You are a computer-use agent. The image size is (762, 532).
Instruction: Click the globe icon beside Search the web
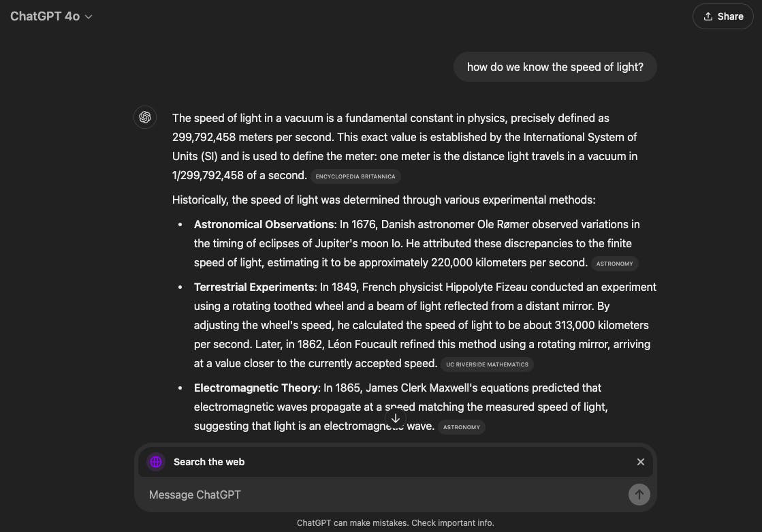pyautogui.click(x=156, y=462)
